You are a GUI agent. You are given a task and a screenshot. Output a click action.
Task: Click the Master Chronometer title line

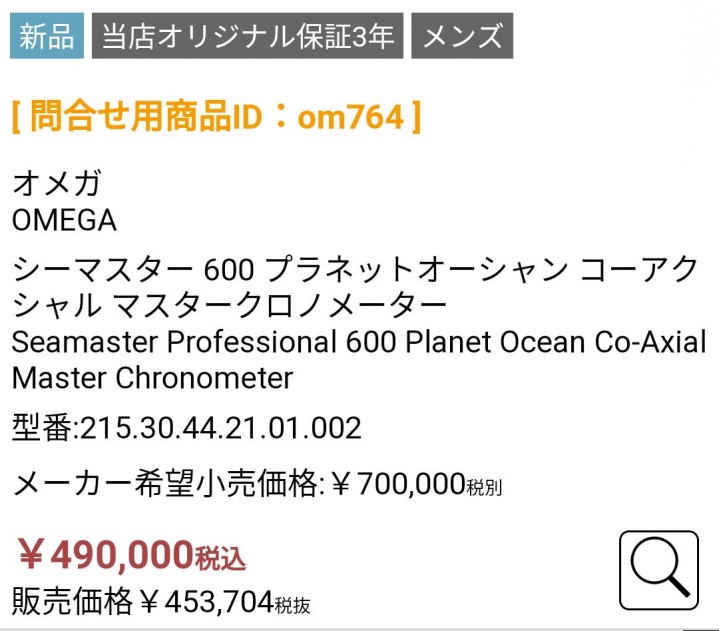(152, 378)
